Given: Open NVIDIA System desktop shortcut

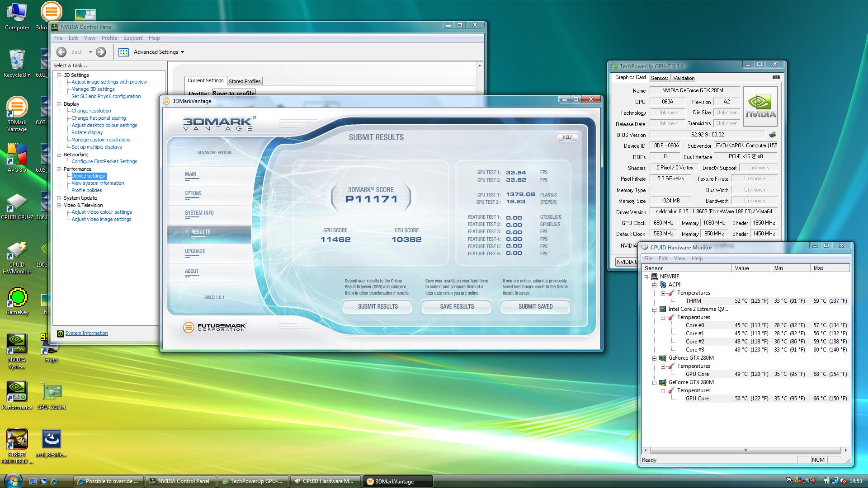Looking at the screenshot, I should tap(17, 352).
